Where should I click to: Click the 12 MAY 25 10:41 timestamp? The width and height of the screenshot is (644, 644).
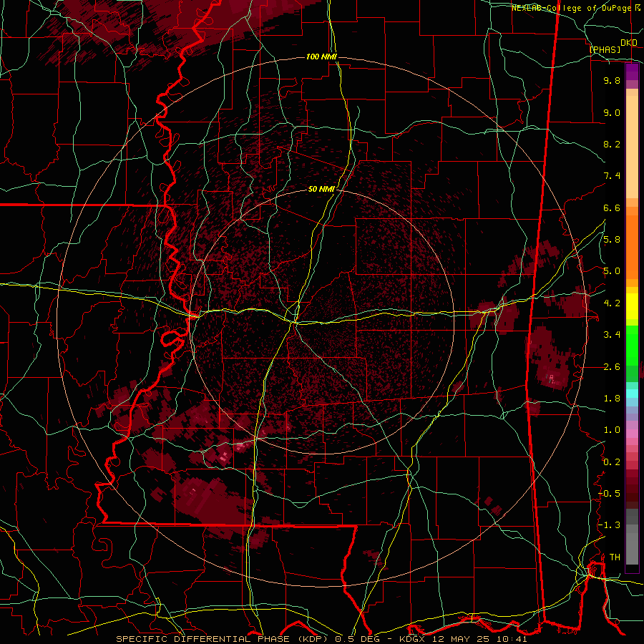pyautogui.click(x=478, y=639)
